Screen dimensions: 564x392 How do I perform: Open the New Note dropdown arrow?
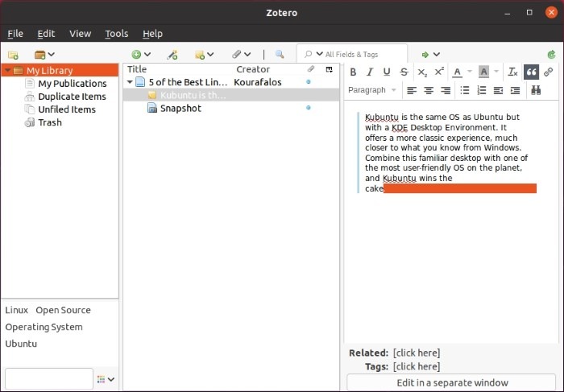(x=210, y=55)
